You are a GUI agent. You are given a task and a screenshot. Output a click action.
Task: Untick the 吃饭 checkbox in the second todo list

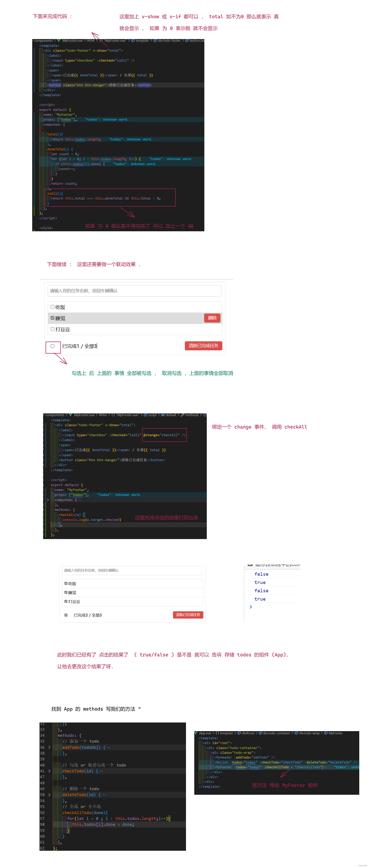click(x=66, y=583)
